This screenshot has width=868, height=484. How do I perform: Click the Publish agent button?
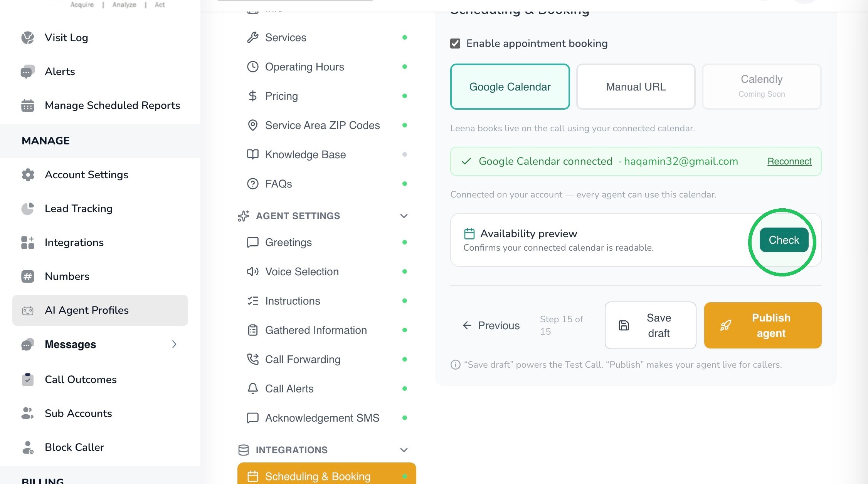point(763,325)
